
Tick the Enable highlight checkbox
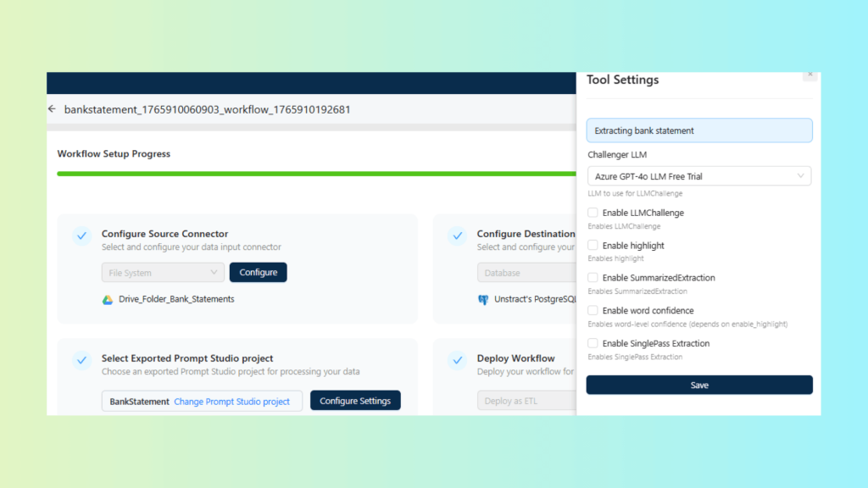tap(593, 245)
